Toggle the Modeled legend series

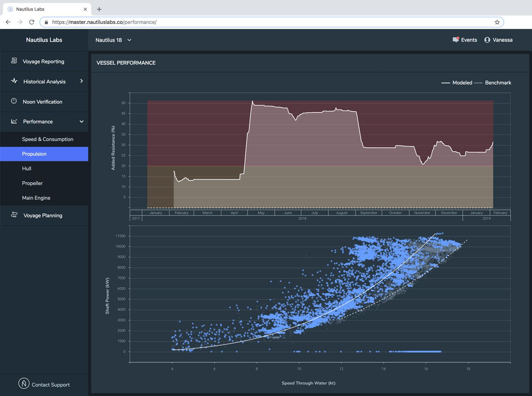(x=457, y=83)
